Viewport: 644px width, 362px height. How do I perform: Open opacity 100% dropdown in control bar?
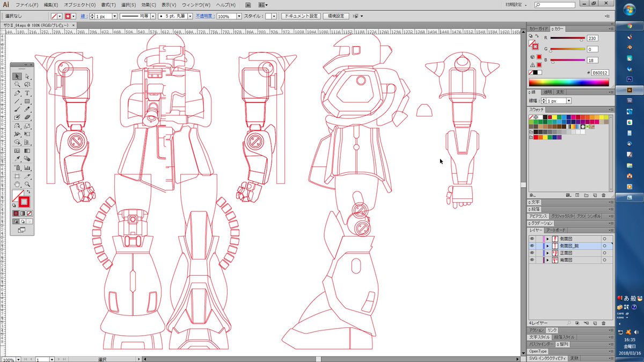pos(239,16)
